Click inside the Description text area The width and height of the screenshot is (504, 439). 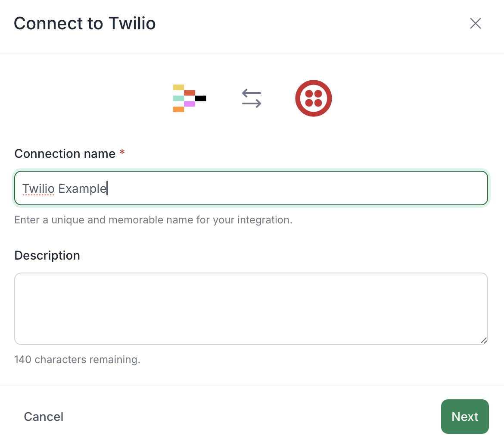(251, 308)
